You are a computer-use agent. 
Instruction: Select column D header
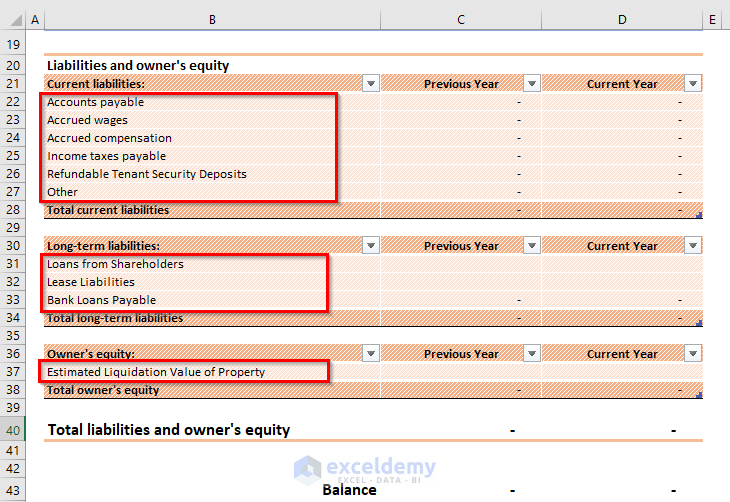[622, 20]
